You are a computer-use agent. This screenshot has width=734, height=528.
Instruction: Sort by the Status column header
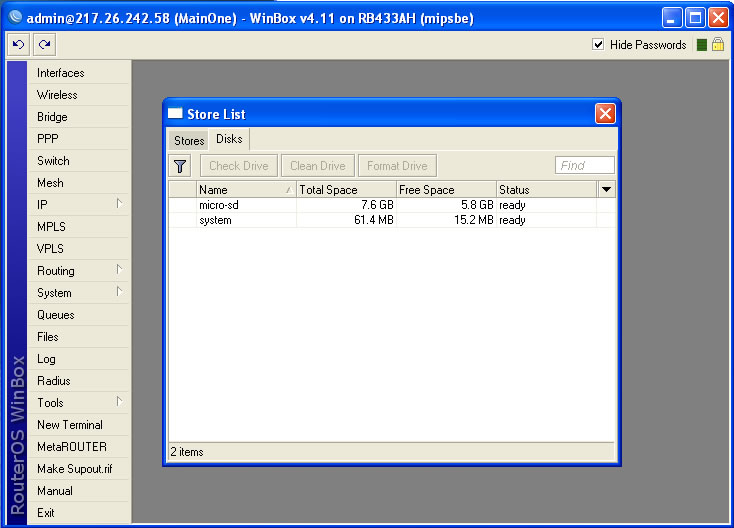(547, 190)
